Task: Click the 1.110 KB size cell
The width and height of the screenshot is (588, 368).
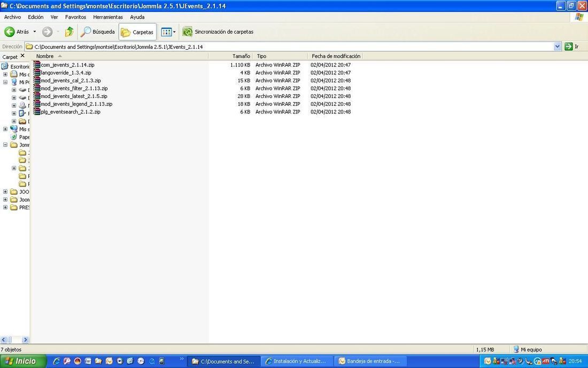Action: point(240,65)
